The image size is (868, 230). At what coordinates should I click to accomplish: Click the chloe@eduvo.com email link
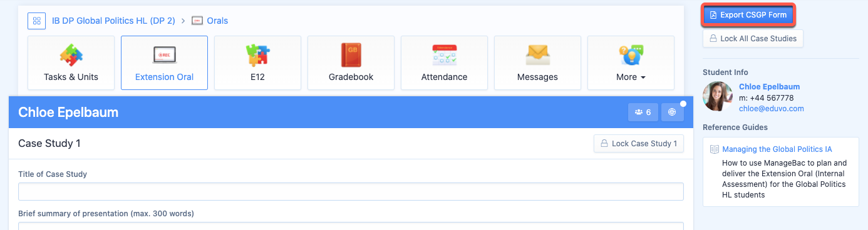772,109
